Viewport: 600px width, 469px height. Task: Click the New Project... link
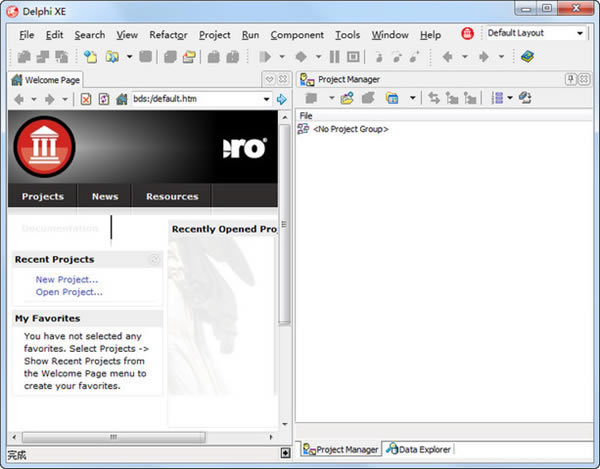click(x=67, y=280)
